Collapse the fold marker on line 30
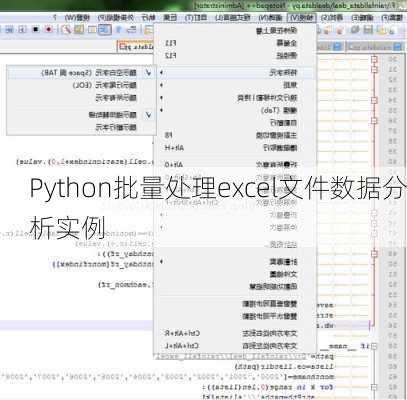 pos(374,59)
